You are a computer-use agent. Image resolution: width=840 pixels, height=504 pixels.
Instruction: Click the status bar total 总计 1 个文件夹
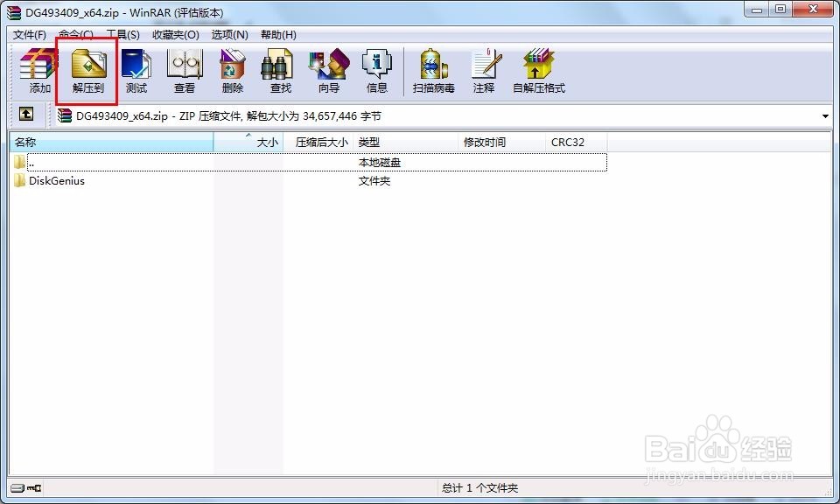(479, 488)
